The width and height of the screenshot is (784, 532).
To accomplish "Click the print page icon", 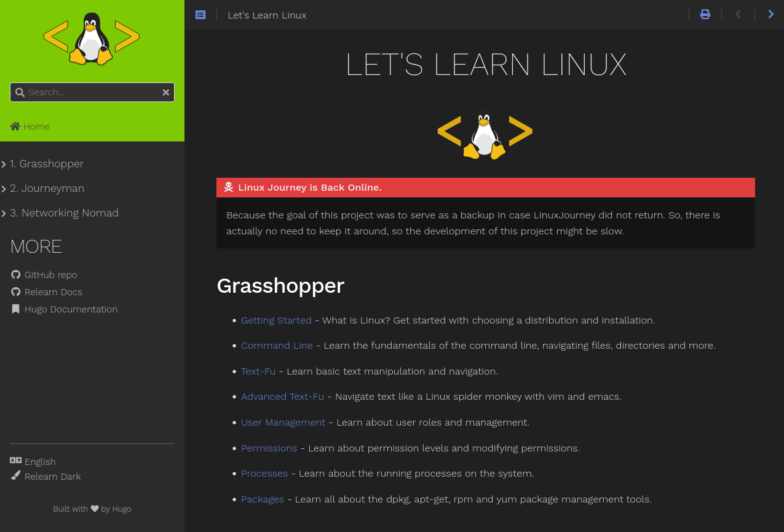I will pyautogui.click(x=705, y=15).
